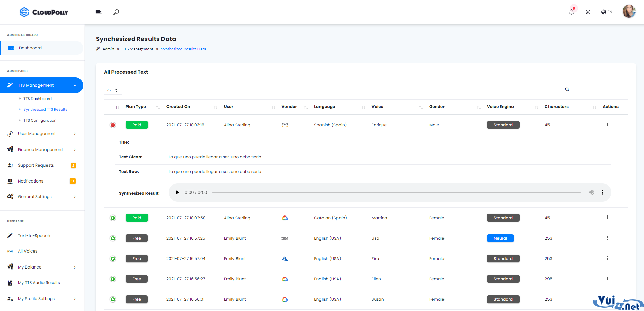The width and height of the screenshot is (644, 311).
Task: Open actions menu for Lisa row
Action: point(607,238)
